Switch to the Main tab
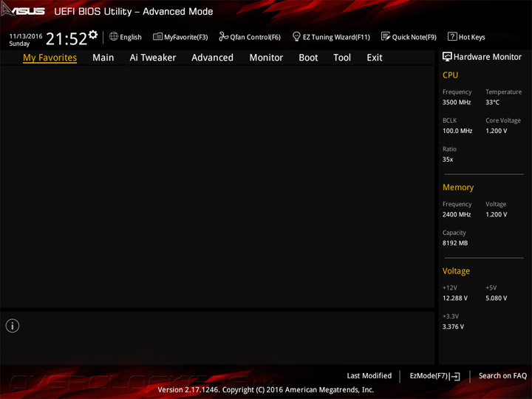The width and height of the screenshot is (532, 399). coord(103,58)
